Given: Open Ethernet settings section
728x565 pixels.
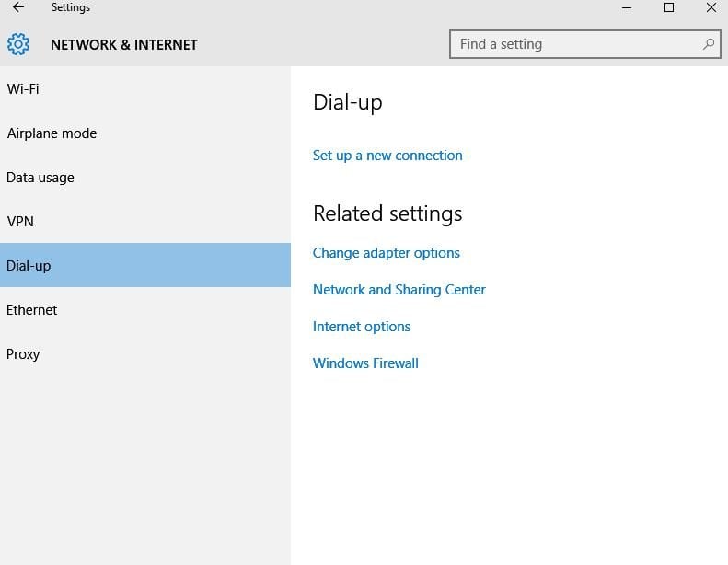Looking at the screenshot, I should point(145,310).
